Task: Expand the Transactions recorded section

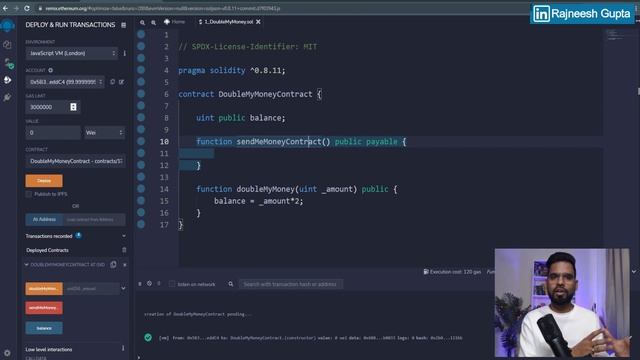Action: (124, 236)
